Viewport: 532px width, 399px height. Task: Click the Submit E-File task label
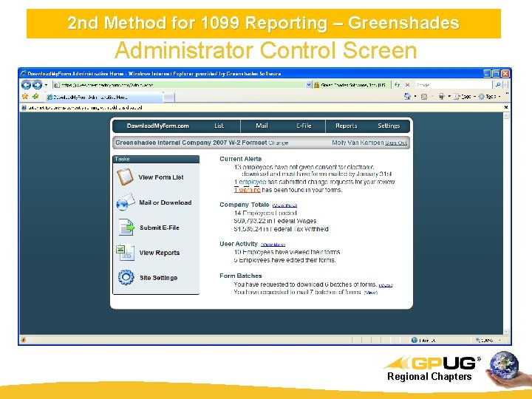159,228
